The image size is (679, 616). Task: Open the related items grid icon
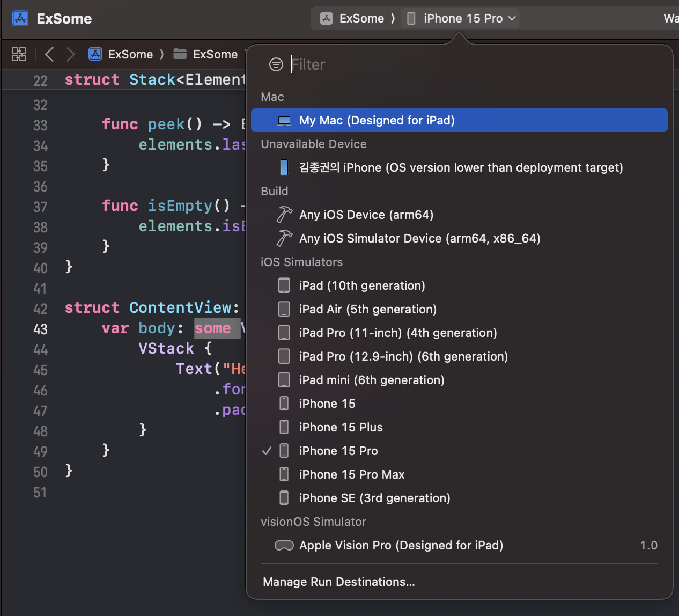click(x=19, y=54)
